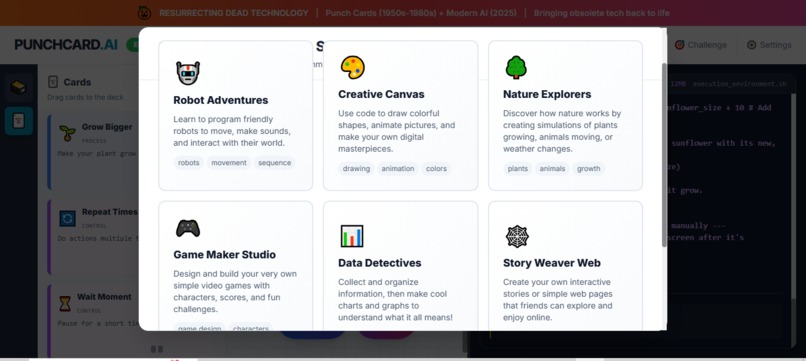Screen dimensions: 806x361
Task: Click the 'plants' tag
Action: click(x=518, y=169)
